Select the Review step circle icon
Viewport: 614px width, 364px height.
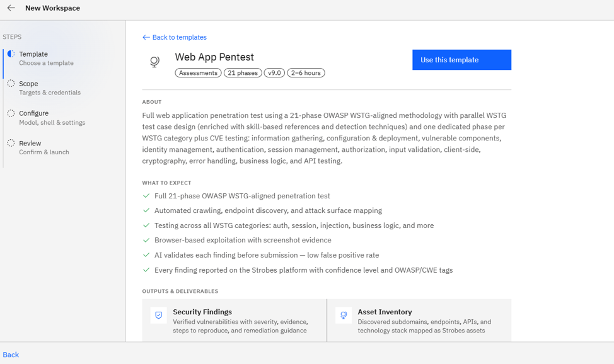pos(11,143)
